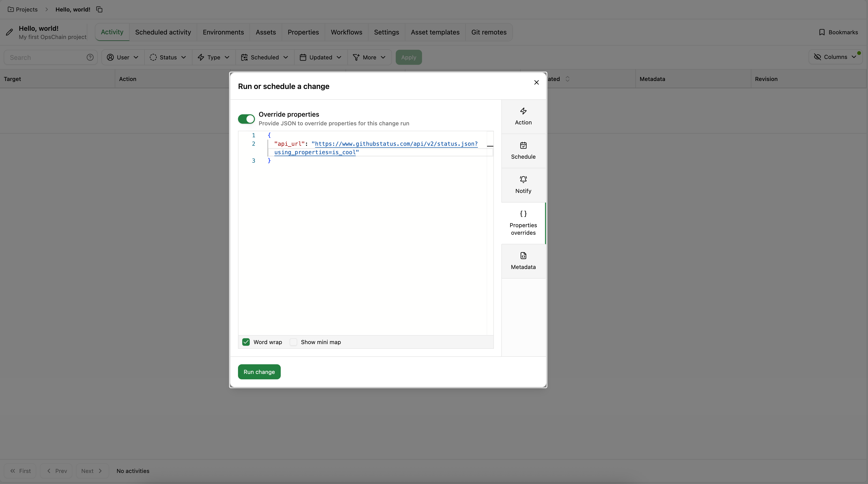Open the Notify section bell icon
Viewport: 868px width, 484px height.
tap(523, 180)
